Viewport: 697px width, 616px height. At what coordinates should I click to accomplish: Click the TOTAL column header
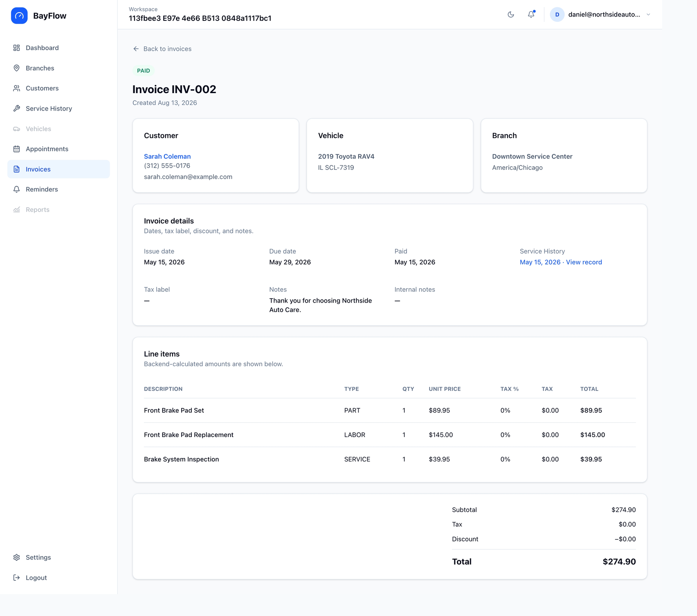[589, 389]
